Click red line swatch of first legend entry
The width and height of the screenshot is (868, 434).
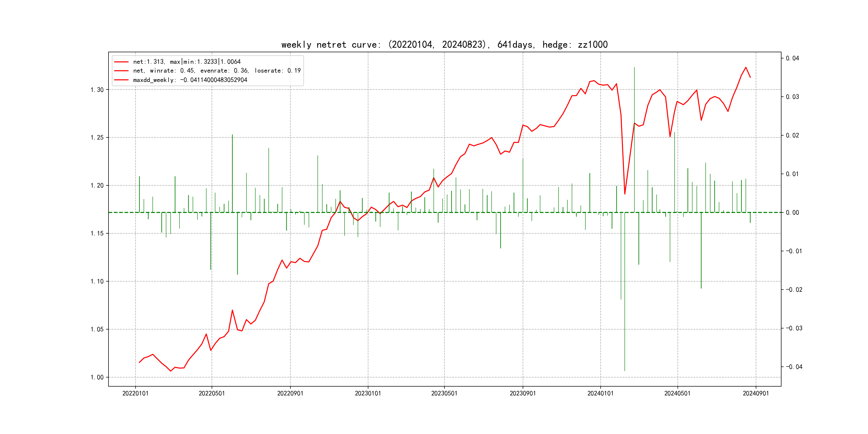(x=121, y=62)
